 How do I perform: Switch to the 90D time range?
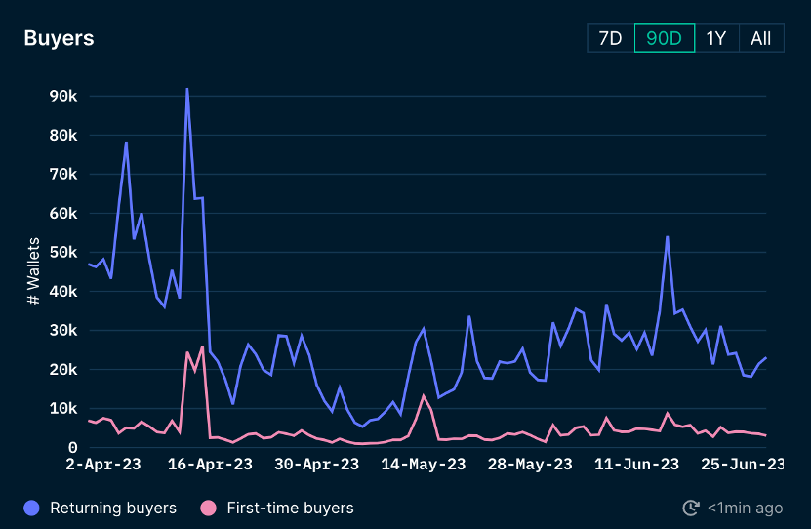coord(665,38)
